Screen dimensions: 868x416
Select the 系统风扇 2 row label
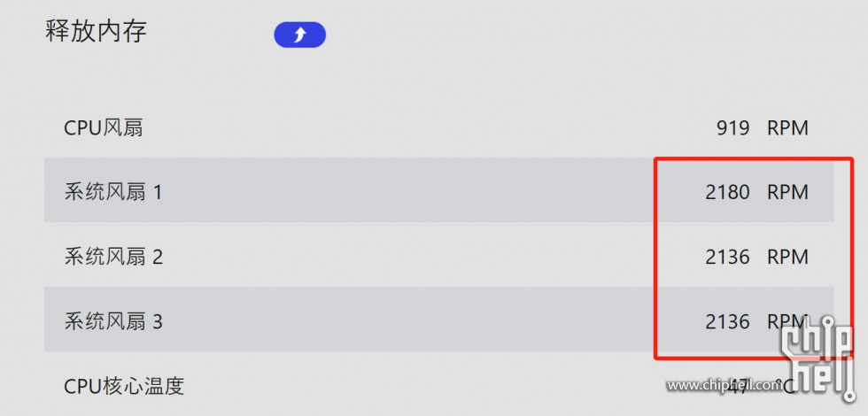coord(113,257)
